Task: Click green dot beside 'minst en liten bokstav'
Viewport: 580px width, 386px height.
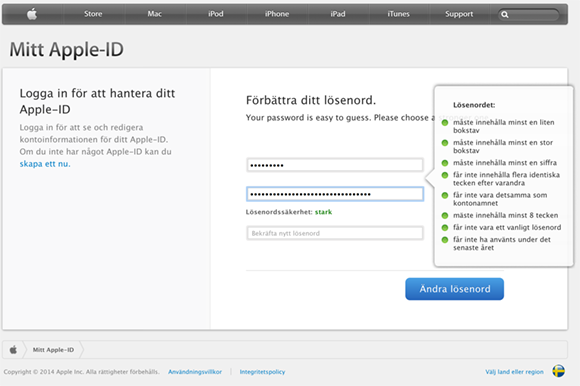Action: click(445, 122)
